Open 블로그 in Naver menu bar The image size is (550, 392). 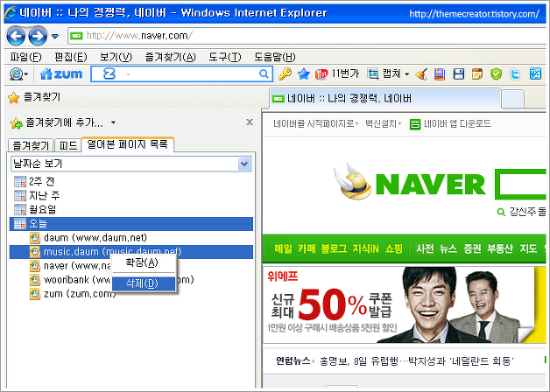(x=334, y=248)
